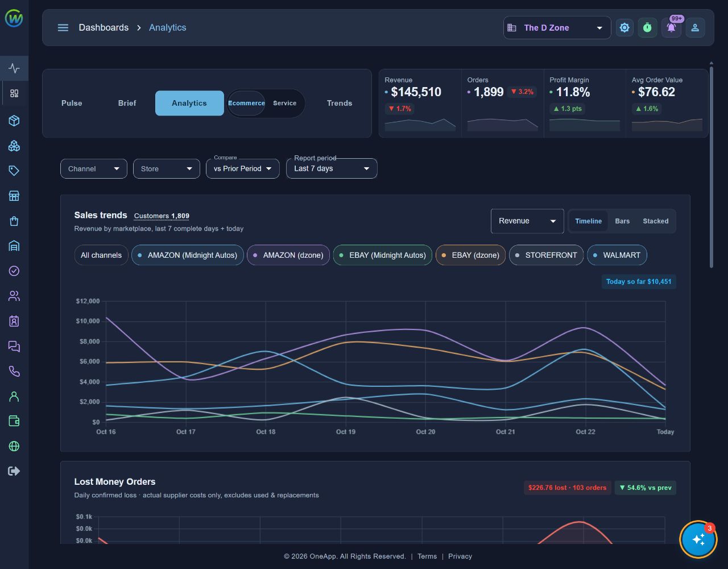Open the storefront sidebar icon
The width and height of the screenshot is (728, 569).
[x=14, y=196]
